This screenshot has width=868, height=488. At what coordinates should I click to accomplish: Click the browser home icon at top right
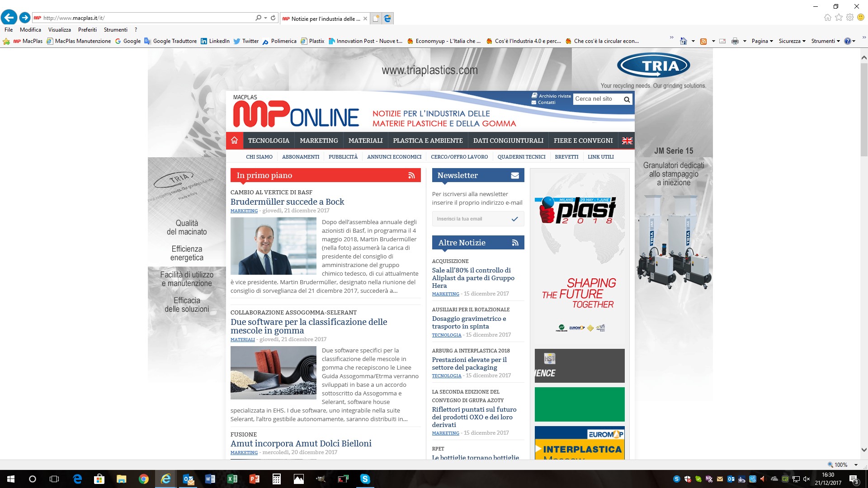[x=827, y=18]
